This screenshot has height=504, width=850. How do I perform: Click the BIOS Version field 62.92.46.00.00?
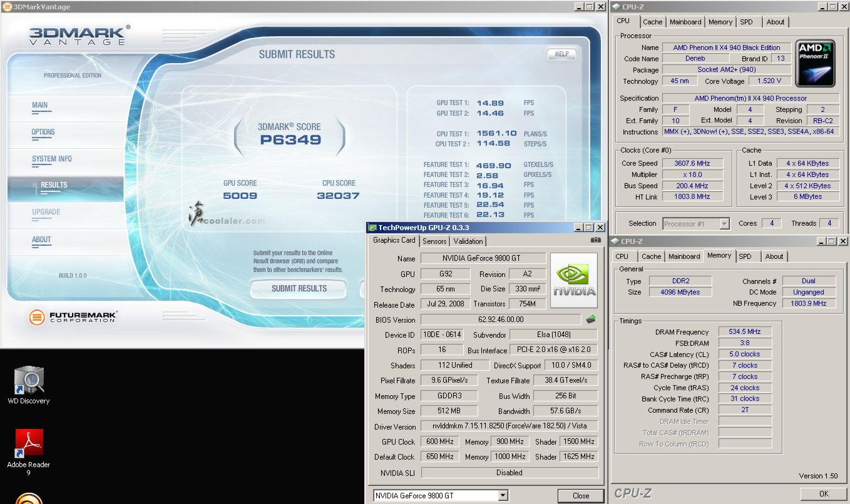pos(501,320)
